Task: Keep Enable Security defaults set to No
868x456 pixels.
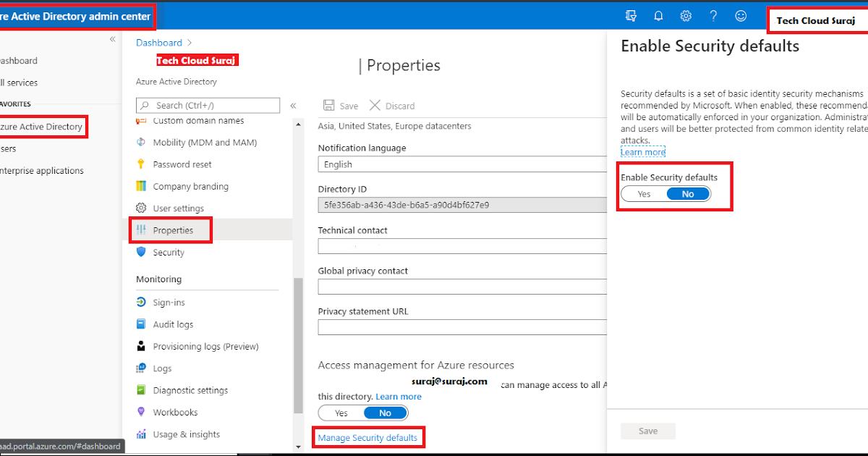Action: pyautogui.click(x=687, y=193)
